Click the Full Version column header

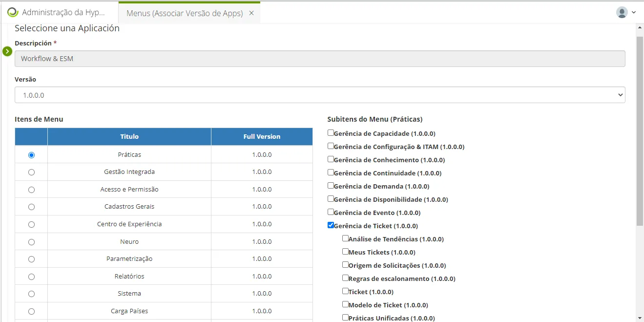click(x=262, y=137)
